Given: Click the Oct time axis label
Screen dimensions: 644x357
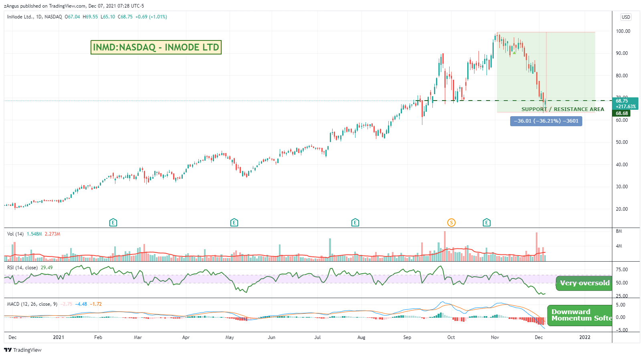Looking at the screenshot, I should (451, 337).
